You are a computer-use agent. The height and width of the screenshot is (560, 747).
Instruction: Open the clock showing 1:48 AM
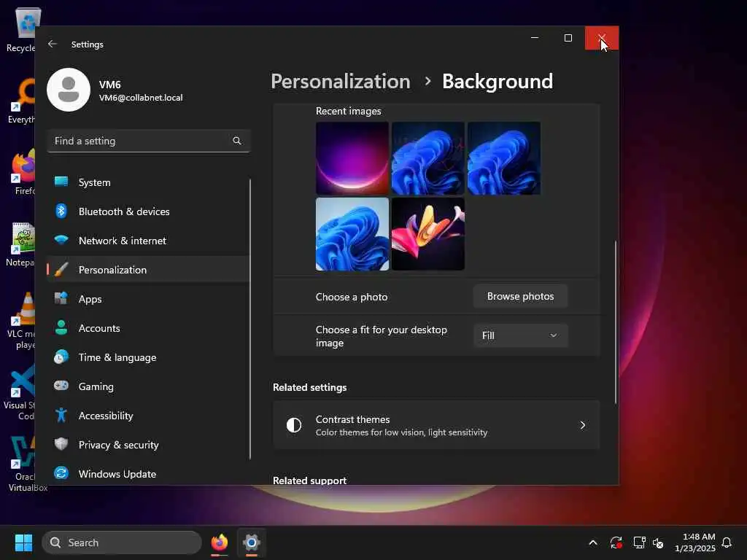pos(694,542)
